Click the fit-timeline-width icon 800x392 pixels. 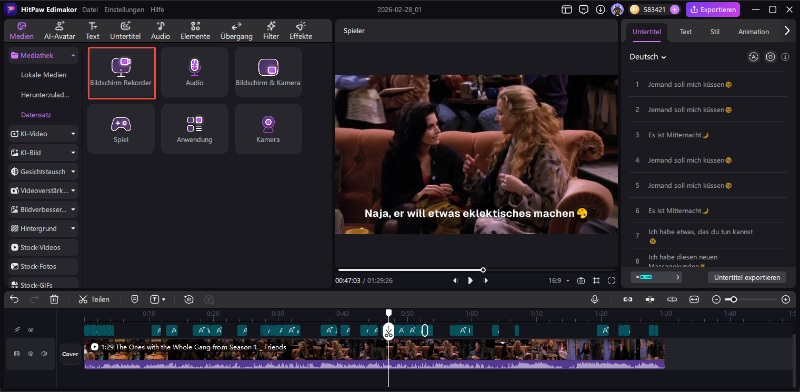(x=694, y=300)
